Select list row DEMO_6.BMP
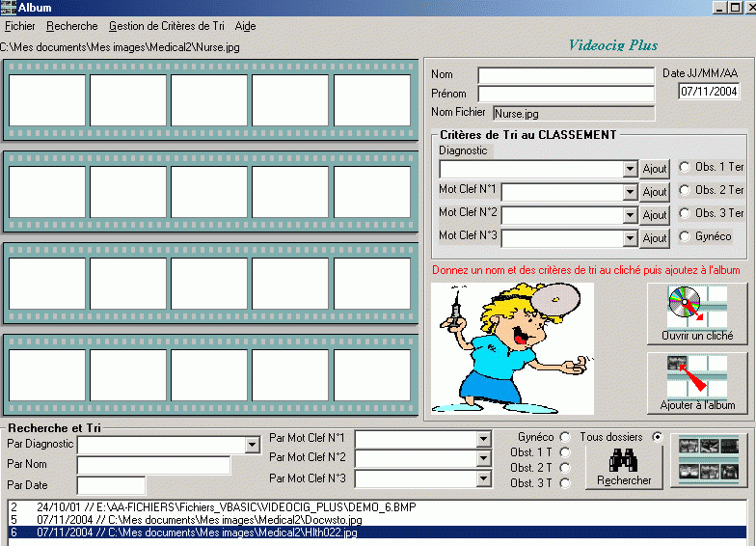This screenshot has height=546, width=756. 377,507
